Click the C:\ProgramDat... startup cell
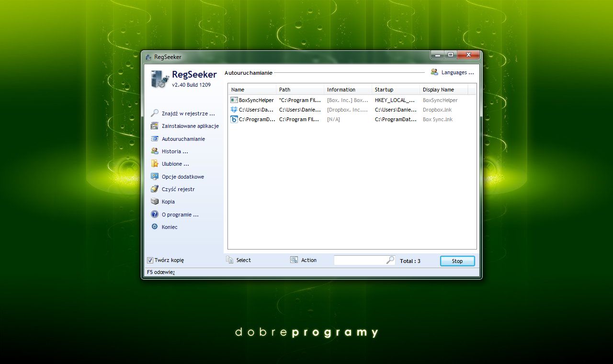 (396, 119)
